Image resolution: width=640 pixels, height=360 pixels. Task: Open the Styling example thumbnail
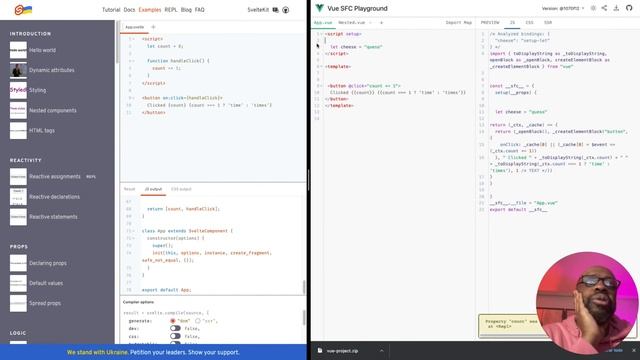[18, 90]
